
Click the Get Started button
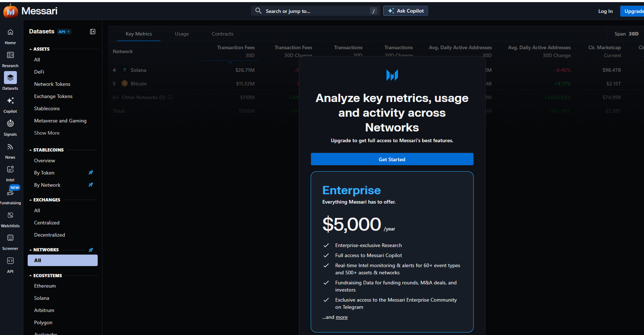point(392,159)
